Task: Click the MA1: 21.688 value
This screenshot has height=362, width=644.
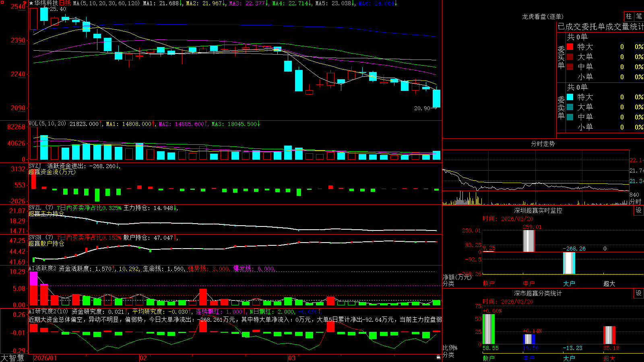Action: 163,3
